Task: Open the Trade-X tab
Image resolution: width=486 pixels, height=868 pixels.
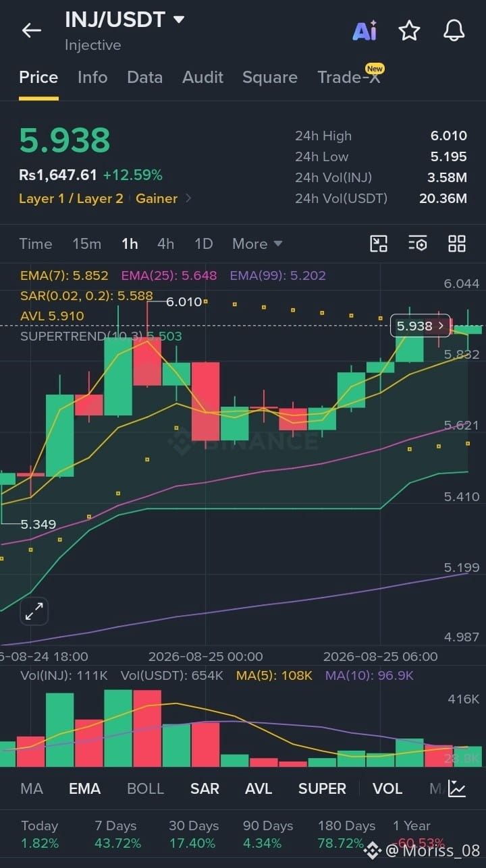Action: 349,78
